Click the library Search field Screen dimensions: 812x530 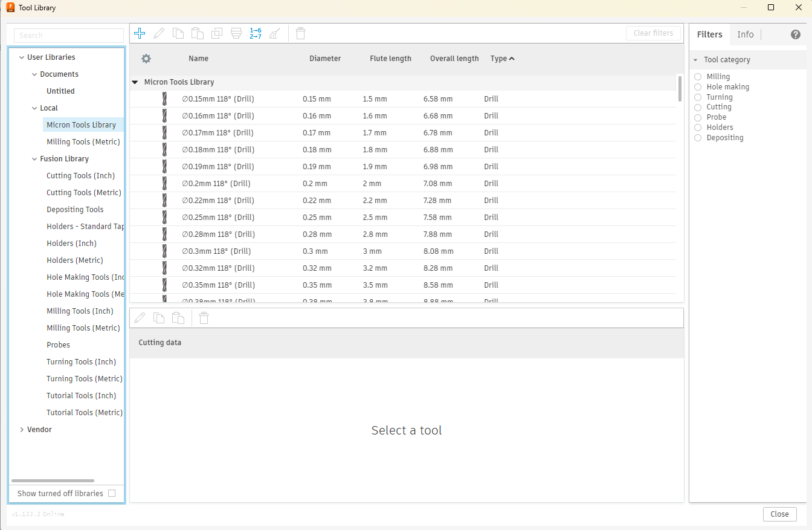(x=68, y=36)
